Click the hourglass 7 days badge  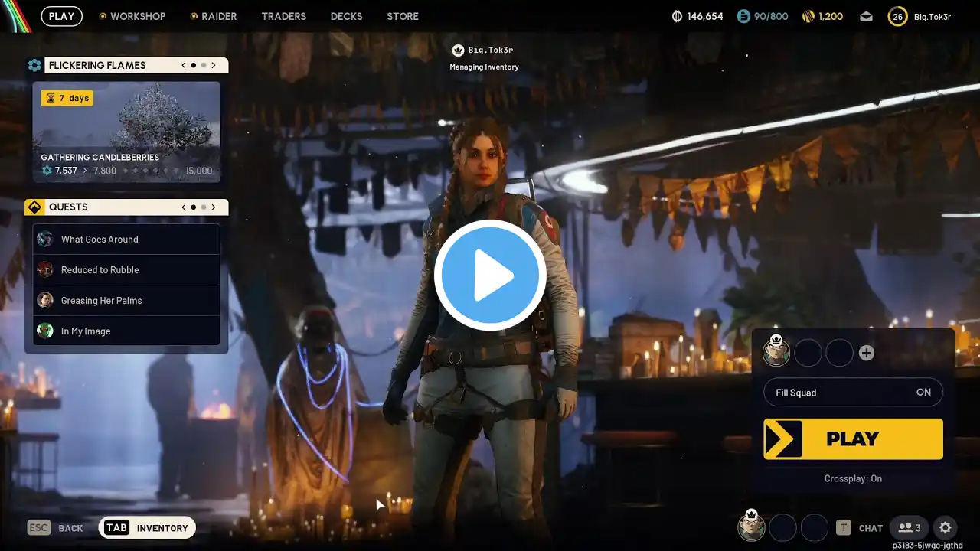tap(67, 98)
